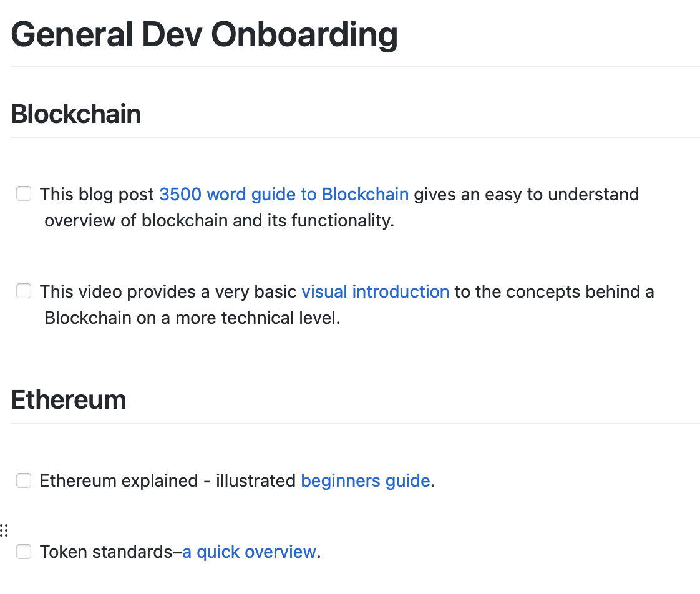Click the text 'gives an easy to understand'
Screen dimensions: 700x594
527,195
